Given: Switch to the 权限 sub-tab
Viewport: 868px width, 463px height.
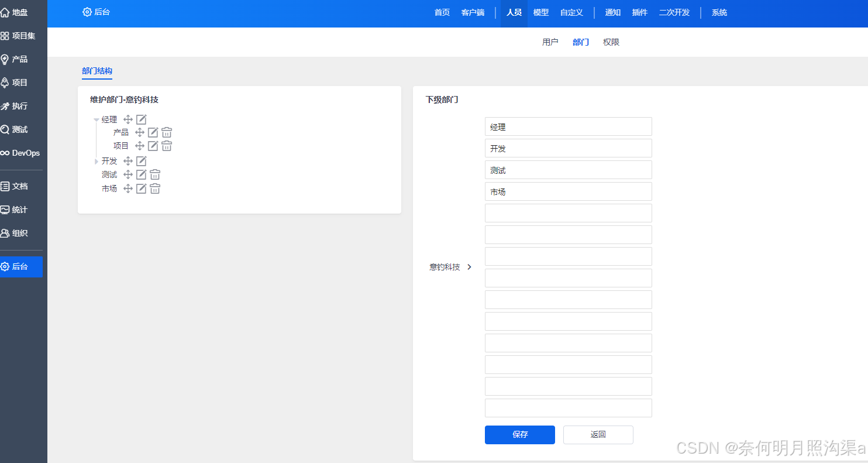Looking at the screenshot, I should click(x=611, y=42).
